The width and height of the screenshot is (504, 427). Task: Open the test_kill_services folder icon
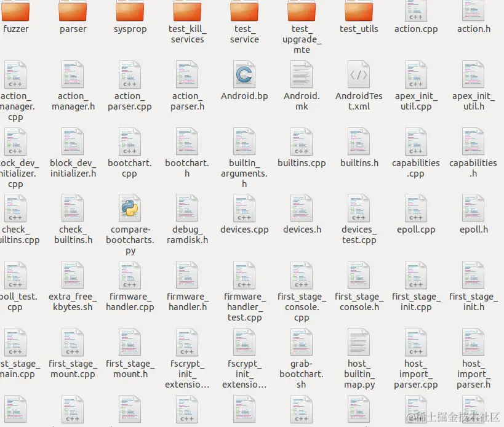coord(187,10)
